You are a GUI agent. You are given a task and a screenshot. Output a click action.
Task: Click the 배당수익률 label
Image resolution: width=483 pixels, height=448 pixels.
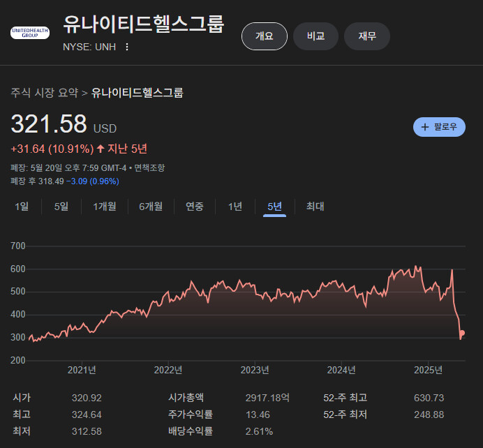[191, 431]
